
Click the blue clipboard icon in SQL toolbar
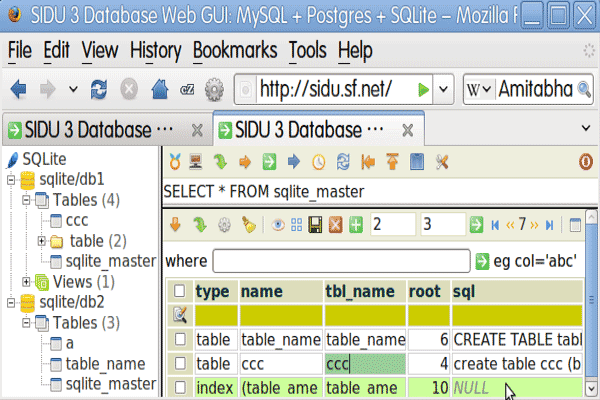[x=418, y=160]
